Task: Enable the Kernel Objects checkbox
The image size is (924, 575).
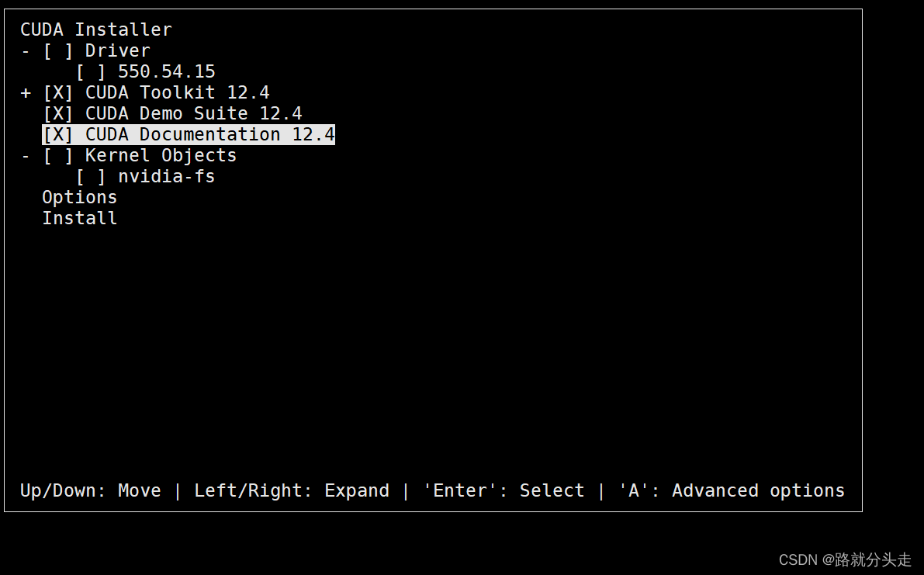Action: click(x=58, y=156)
